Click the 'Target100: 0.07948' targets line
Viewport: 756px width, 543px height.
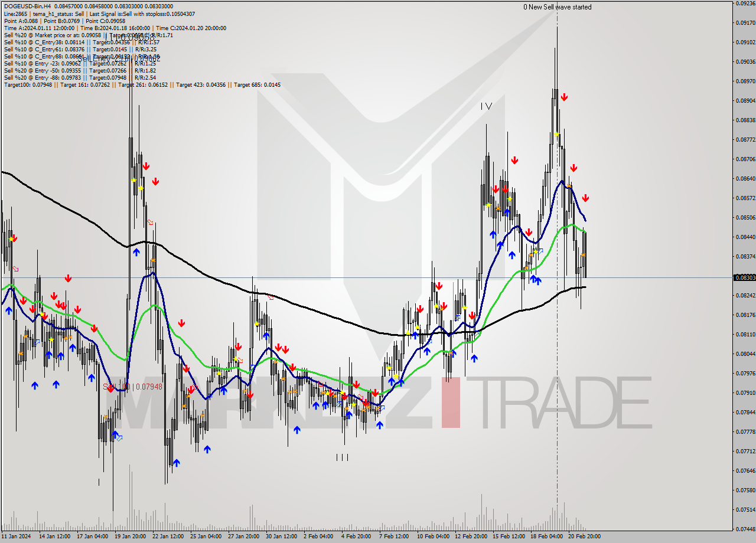click(x=142, y=84)
